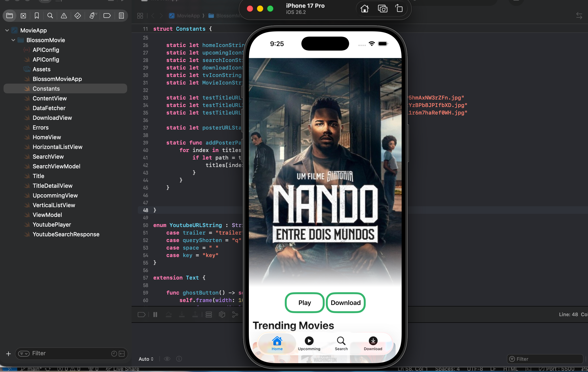Rotate the Simulator device
This screenshot has height=372, width=588.
[399, 9]
